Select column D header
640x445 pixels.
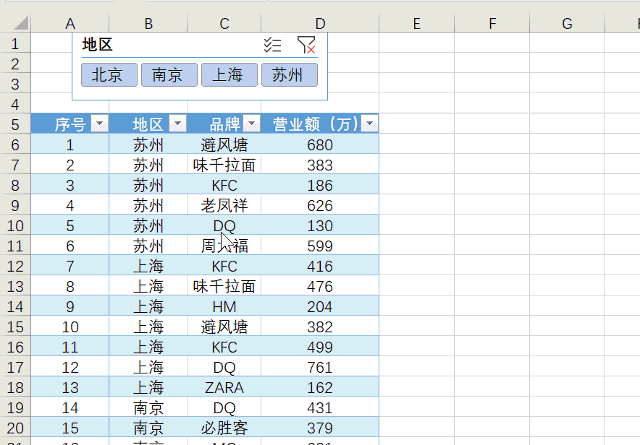(x=320, y=24)
